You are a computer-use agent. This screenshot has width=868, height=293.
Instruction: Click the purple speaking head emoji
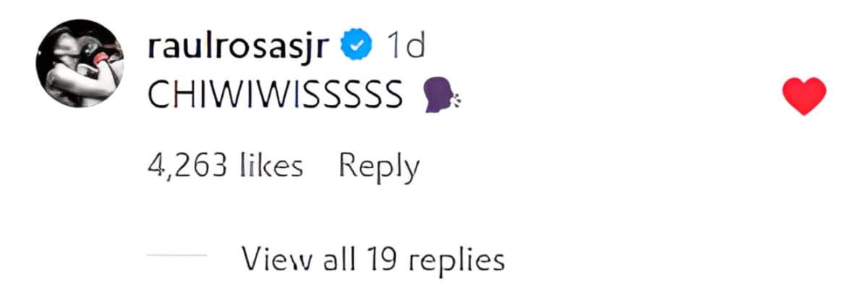click(440, 96)
